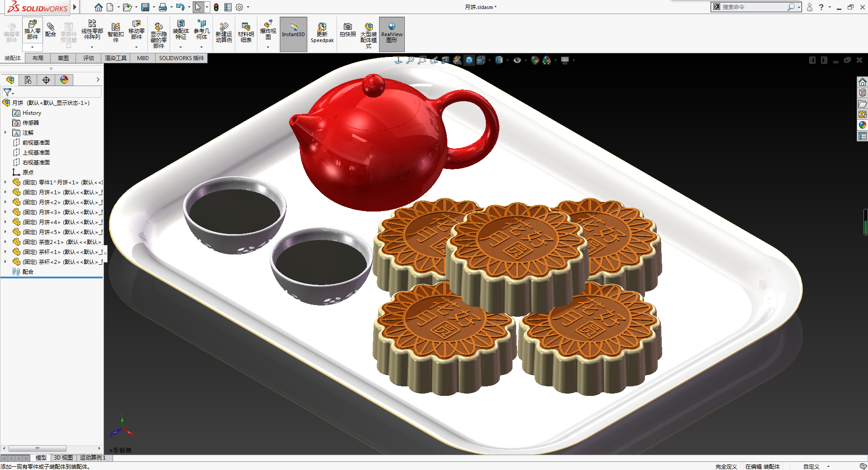Click the 爆炸视图 (Exploded View) tool
The image size is (868, 470).
268,30
